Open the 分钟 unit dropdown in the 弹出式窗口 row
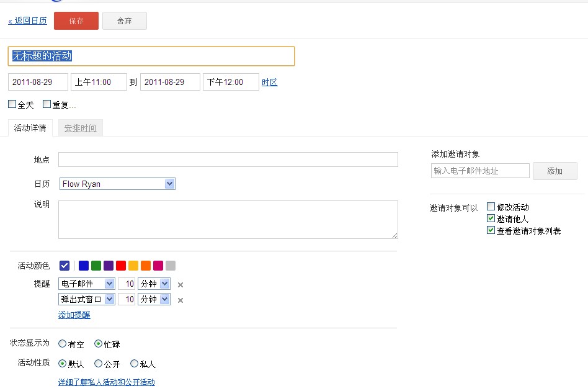Image resolution: width=588 pixels, height=391 pixels. click(154, 299)
